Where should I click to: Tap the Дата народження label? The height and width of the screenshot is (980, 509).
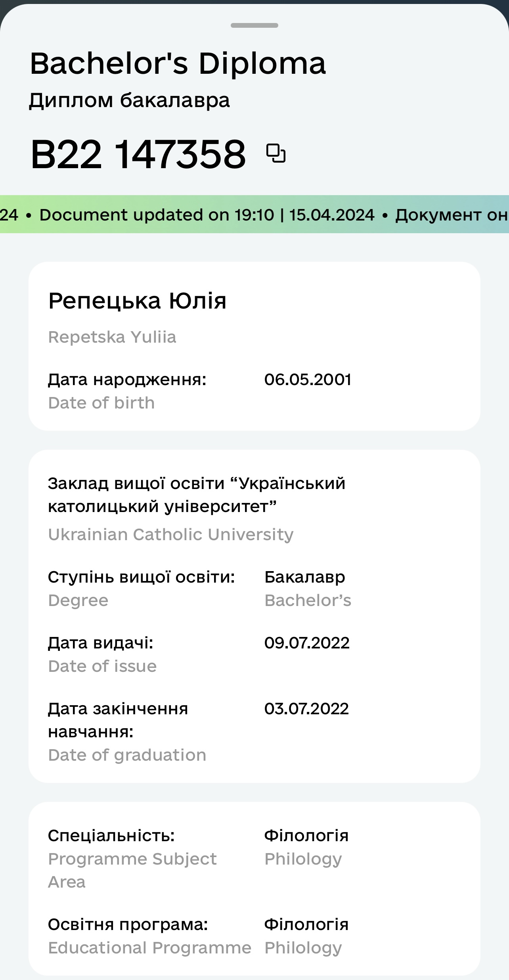[127, 380]
